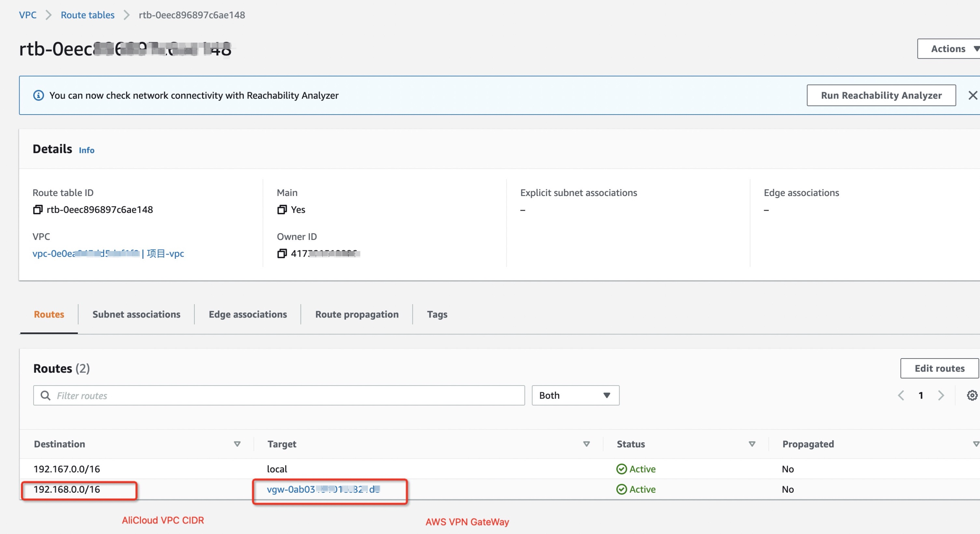Go to the next page of routes

point(942,395)
